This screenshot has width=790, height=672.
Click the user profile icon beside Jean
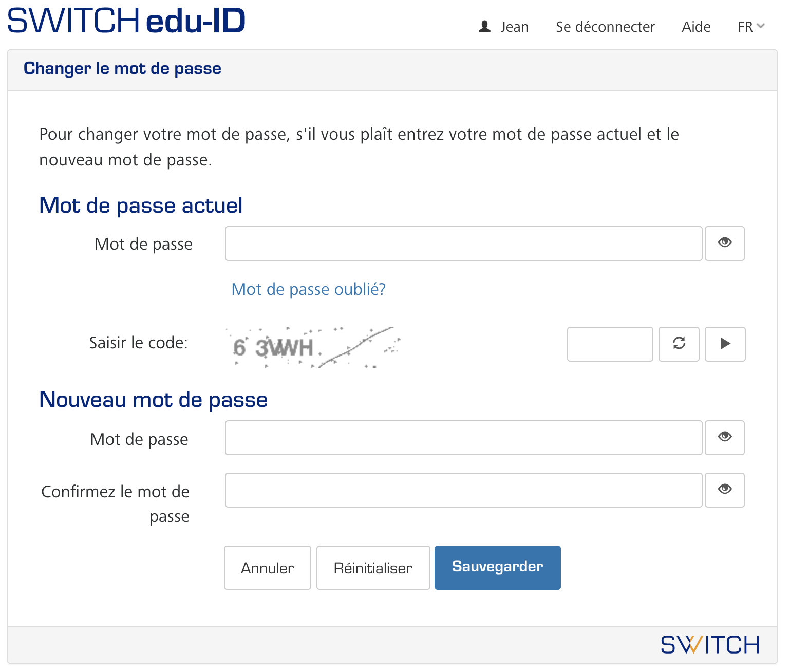pos(484,27)
